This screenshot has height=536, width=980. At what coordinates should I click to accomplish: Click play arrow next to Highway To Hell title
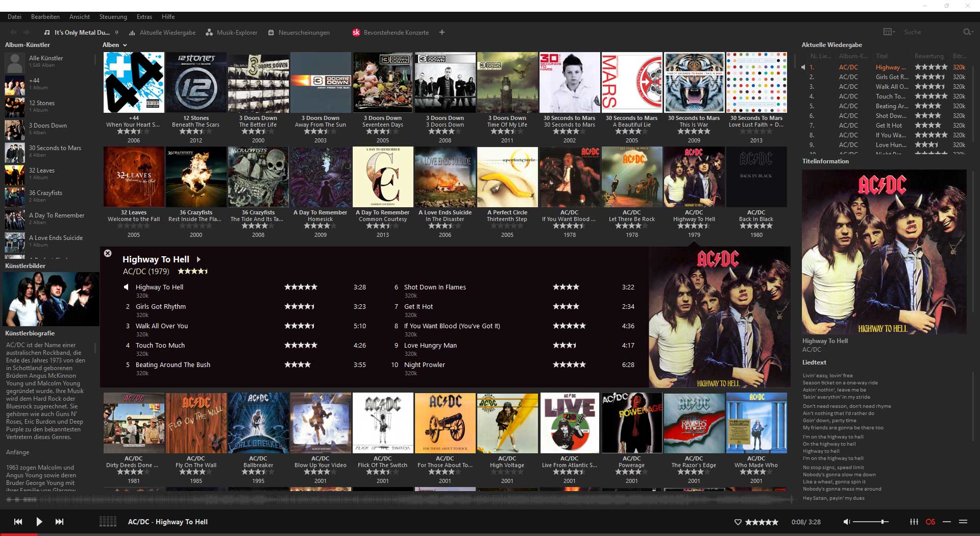point(199,259)
